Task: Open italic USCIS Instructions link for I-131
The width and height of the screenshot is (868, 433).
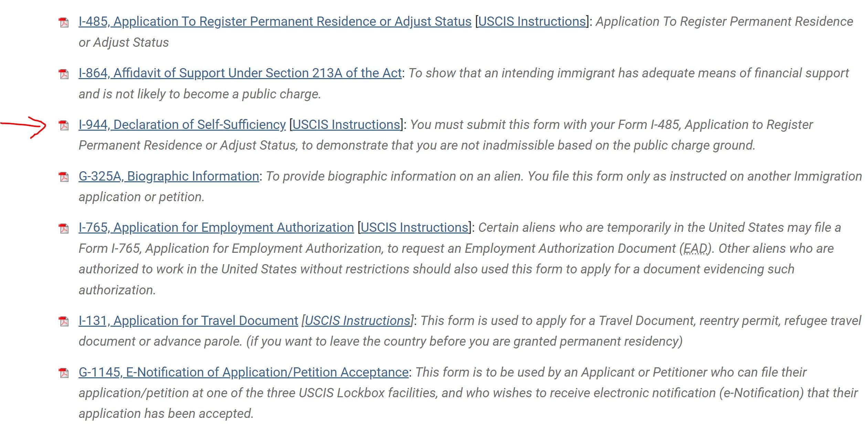Action: 358,321
